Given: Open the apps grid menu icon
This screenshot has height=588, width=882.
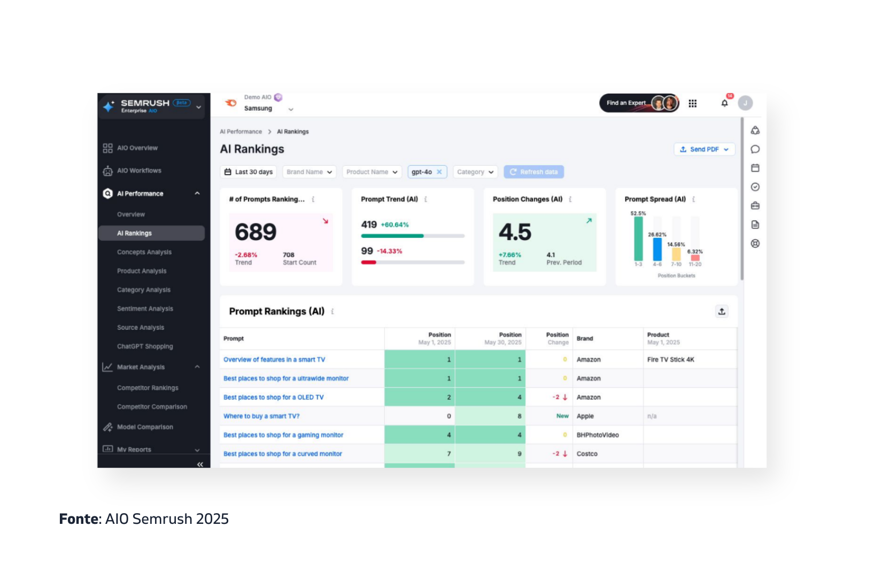Looking at the screenshot, I should tap(693, 103).
